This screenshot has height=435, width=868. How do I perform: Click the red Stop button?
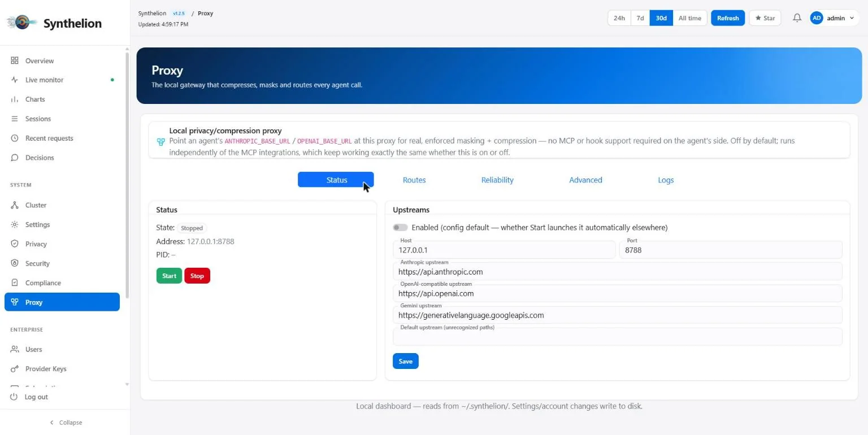tap(197, 276)
